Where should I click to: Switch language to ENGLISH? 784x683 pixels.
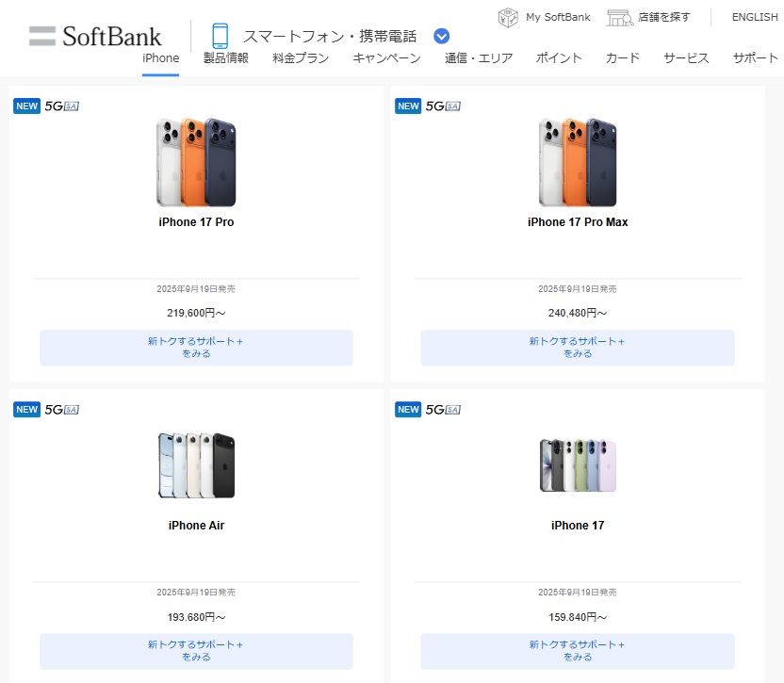coord(754,17)
